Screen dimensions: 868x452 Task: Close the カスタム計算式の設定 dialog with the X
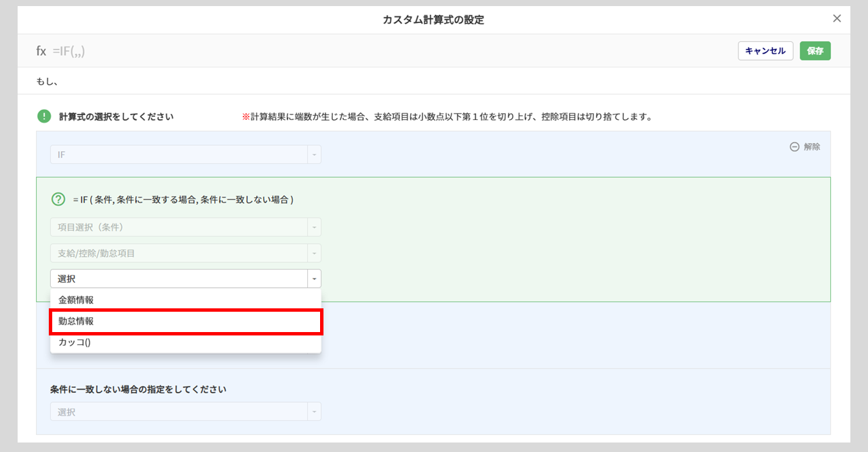tap(837, 18)
